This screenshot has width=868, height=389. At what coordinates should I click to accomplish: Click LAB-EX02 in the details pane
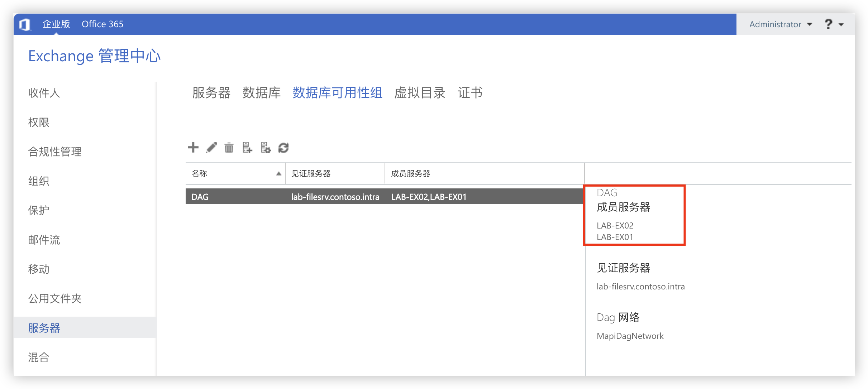pyautogui.click(x=615, y=226)
